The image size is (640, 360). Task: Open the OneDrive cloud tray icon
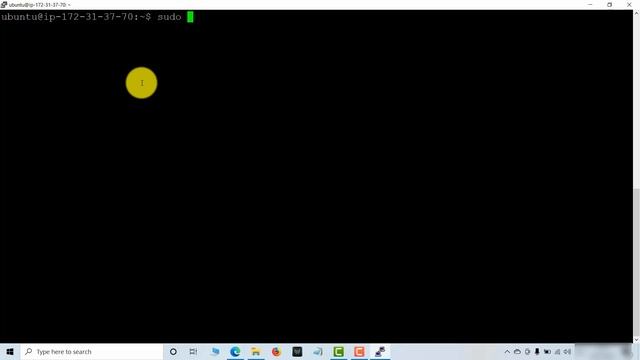(517, 351)
